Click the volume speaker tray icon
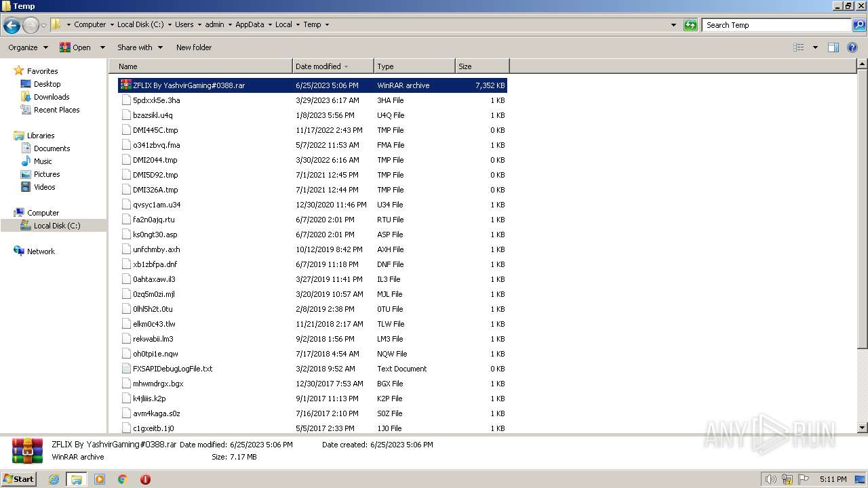 point(770,479)
